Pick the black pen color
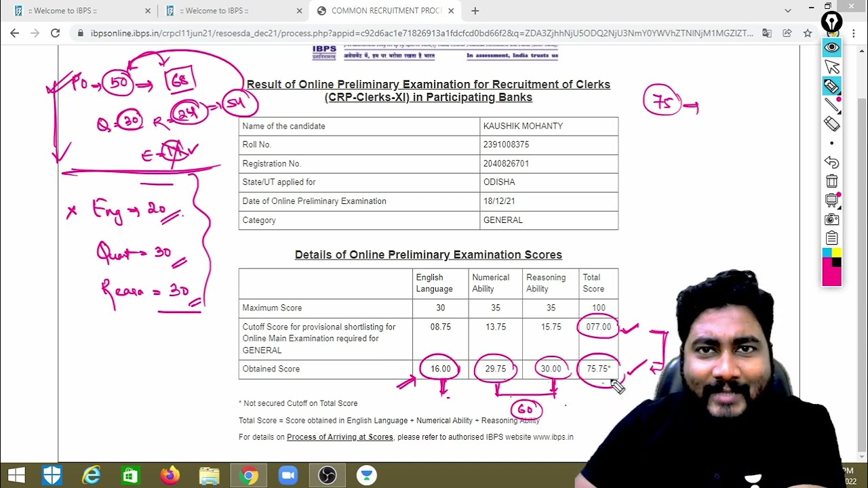The height and width of the screenshot is (488, 868). (836, 262)
